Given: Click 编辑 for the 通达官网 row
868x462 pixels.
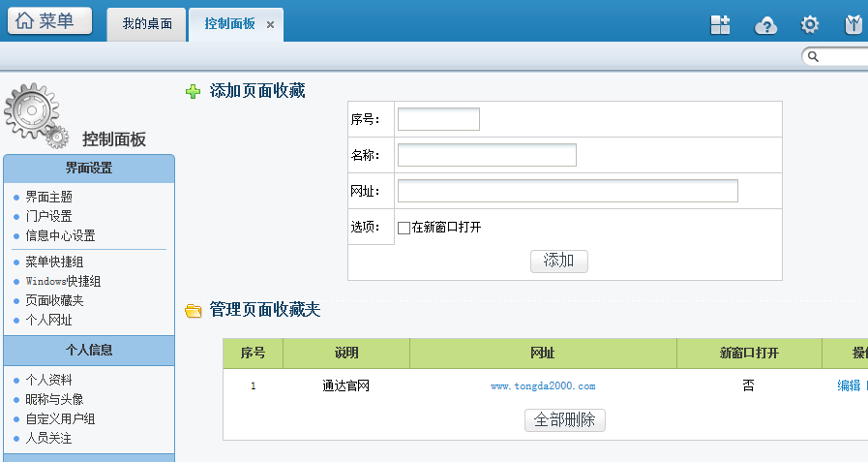Looking at the screenshot, I should click(x=848, y=385).
